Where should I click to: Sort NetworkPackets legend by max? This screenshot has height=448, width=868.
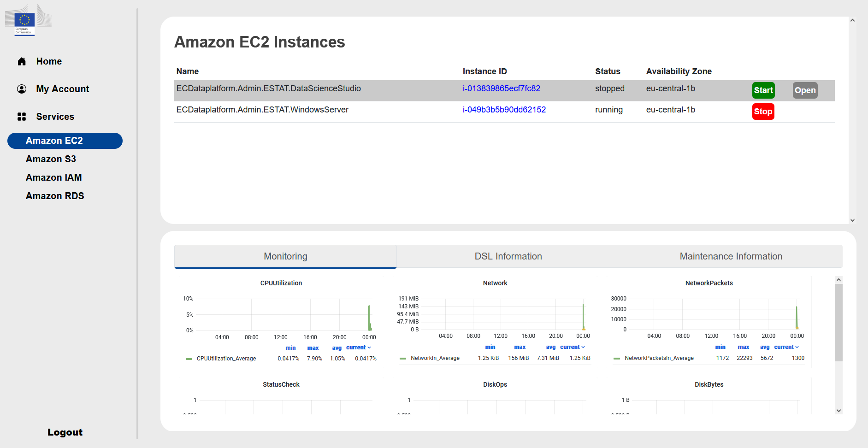tap(744, 347)
